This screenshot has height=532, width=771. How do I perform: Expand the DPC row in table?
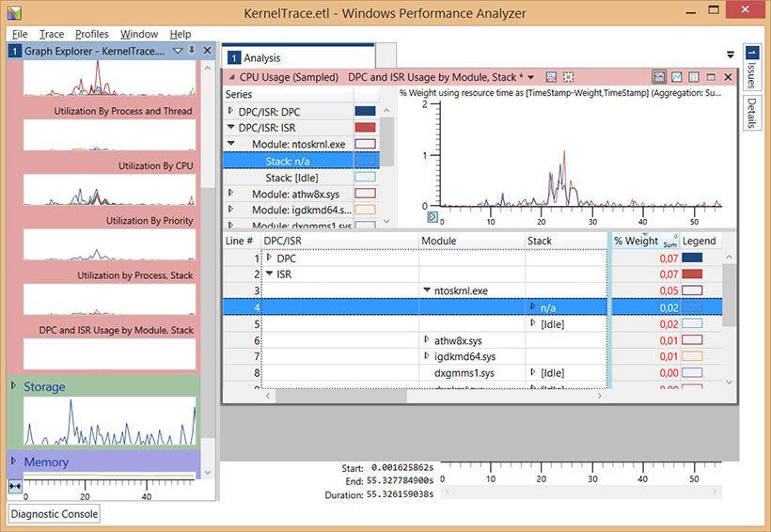[269, 258]
